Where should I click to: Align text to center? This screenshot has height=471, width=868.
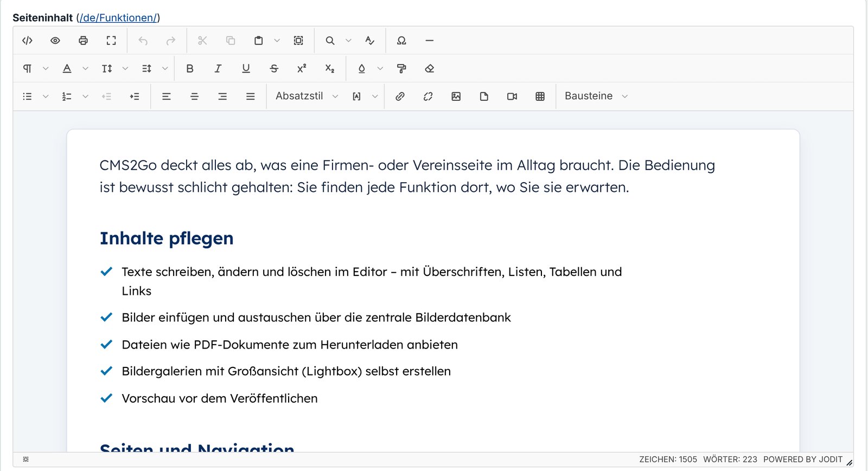point(194,96)
